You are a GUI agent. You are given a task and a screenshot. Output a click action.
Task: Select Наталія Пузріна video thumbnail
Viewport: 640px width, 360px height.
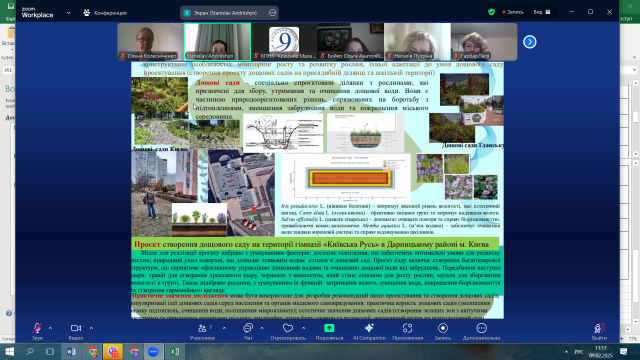(417, 42)
